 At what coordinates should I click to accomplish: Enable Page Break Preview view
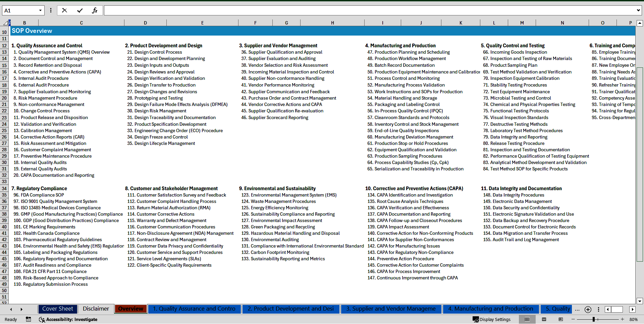(561, 319)
